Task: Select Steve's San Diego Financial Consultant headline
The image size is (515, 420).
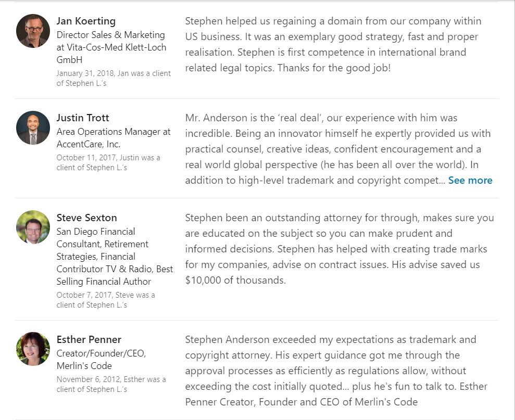Action: tap(115, 257)
